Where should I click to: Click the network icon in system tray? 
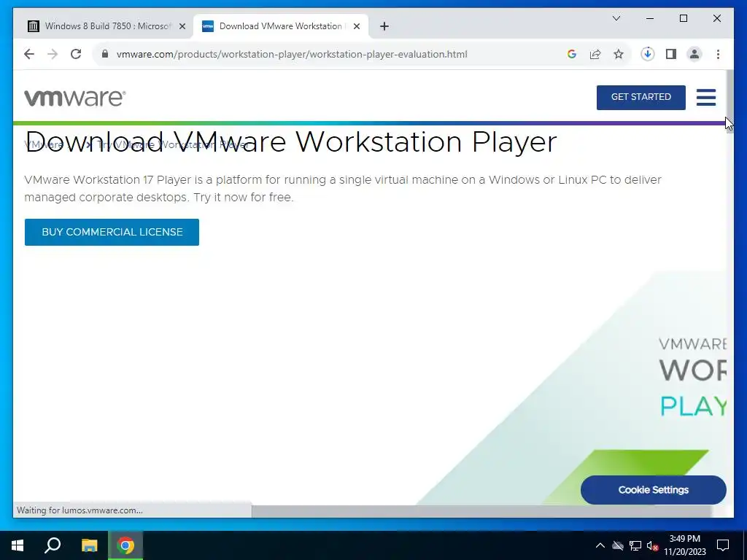(x=635, y=545)
